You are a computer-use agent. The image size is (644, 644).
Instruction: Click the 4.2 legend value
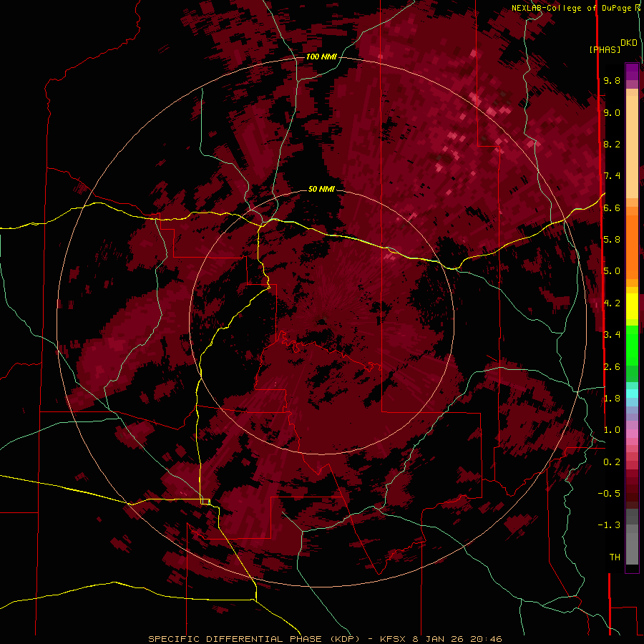612,303
